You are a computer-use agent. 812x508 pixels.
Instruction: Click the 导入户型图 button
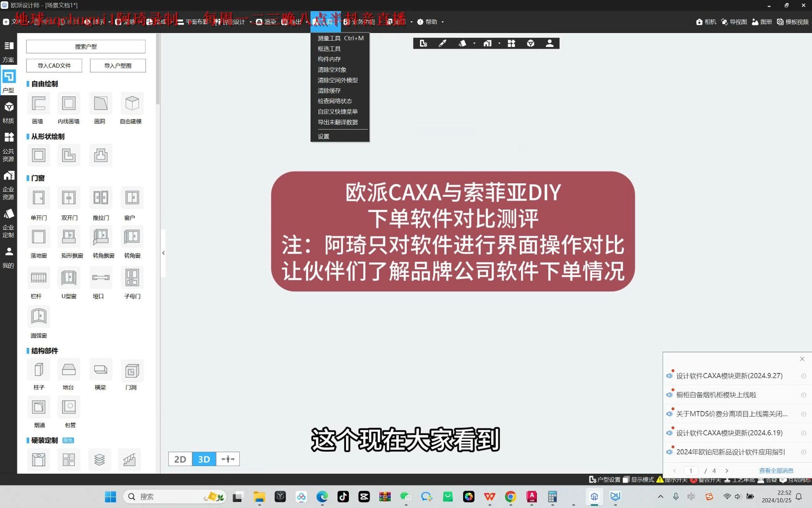(x=118, y=66)
